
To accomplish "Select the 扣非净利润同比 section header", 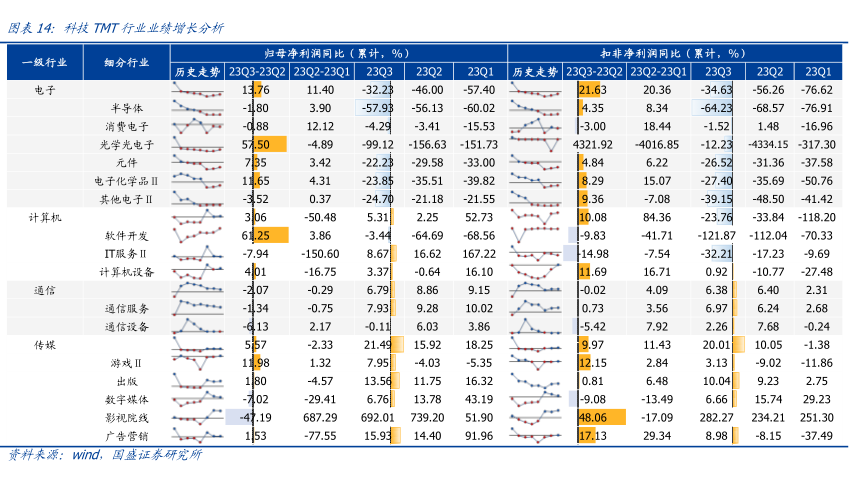I will 673,52.
